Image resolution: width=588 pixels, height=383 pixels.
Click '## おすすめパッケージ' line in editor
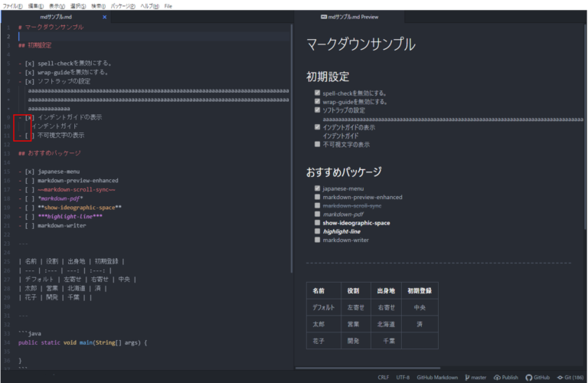(x=50, y=153)
